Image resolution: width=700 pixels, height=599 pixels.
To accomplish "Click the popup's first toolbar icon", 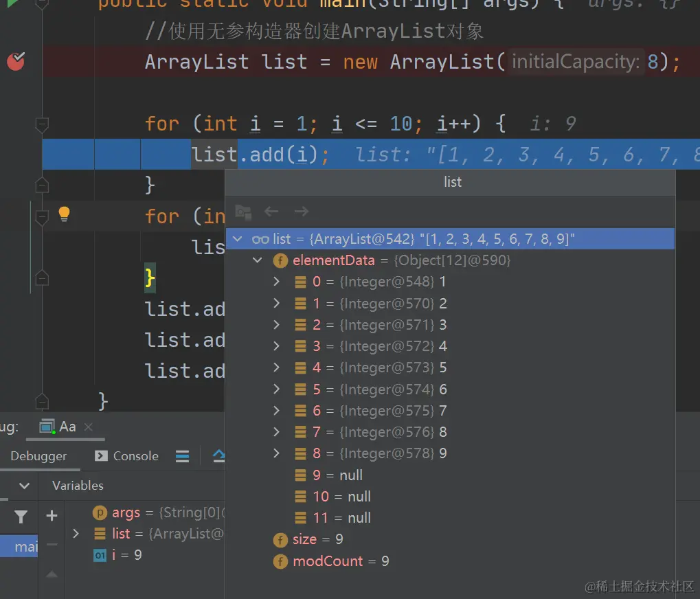I will [x=243, y=212].
